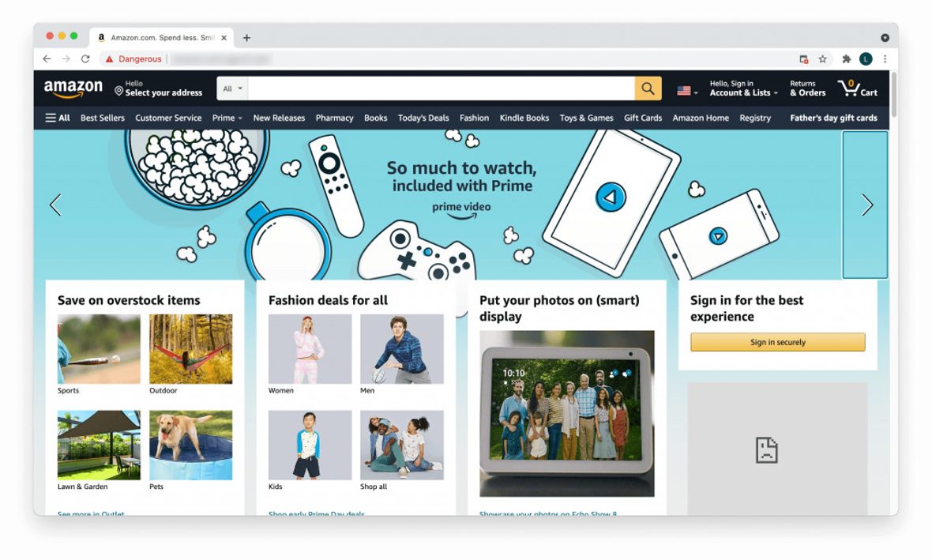Click the US flag language icon
This screenshot has height=560, width=932.
click(682, 89)
